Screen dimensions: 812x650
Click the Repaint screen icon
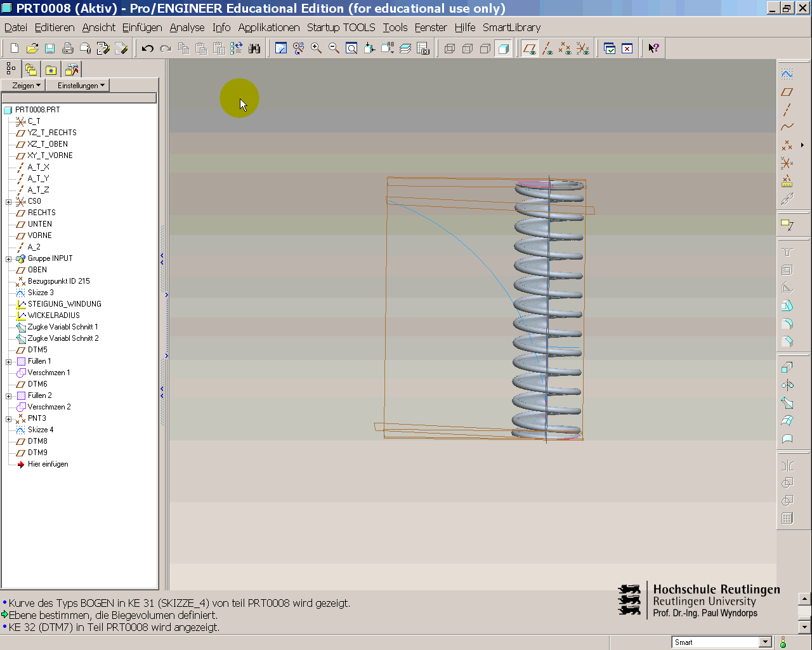pos(281,48)
